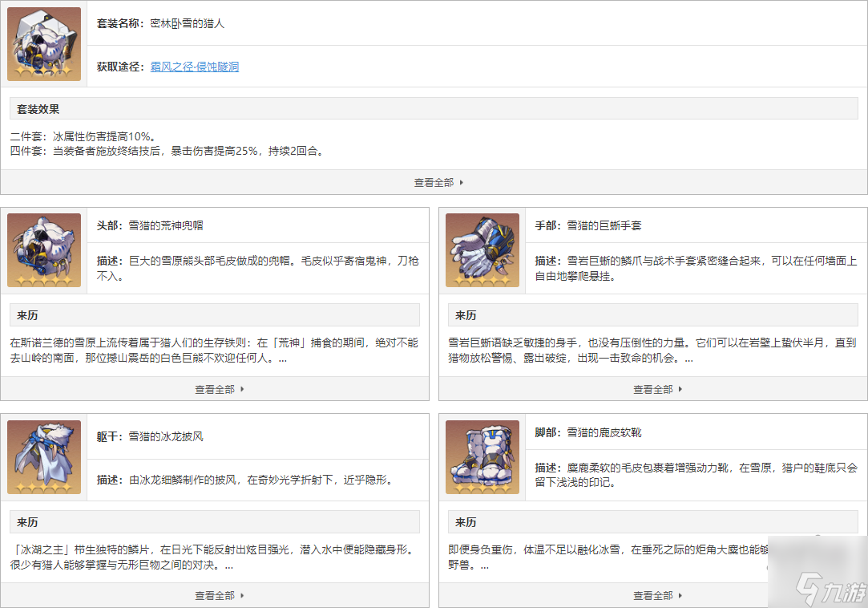The height and width of the screenshot is (608, 868).
Task: Click the 在斯诺兰德的雪原上 lore paragraph
Action: pyautogui.click(x=214, y=351)
